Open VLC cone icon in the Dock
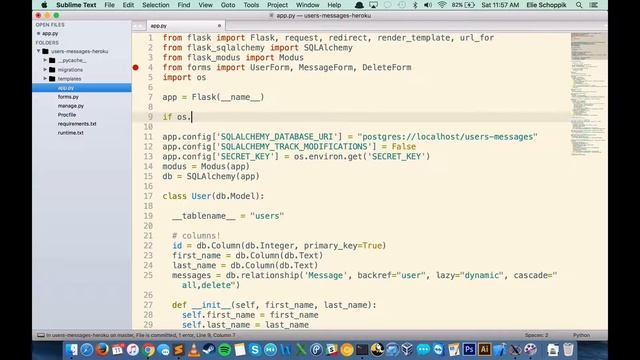The width and height of the screenshot is (640, 360). pos(194,350)
